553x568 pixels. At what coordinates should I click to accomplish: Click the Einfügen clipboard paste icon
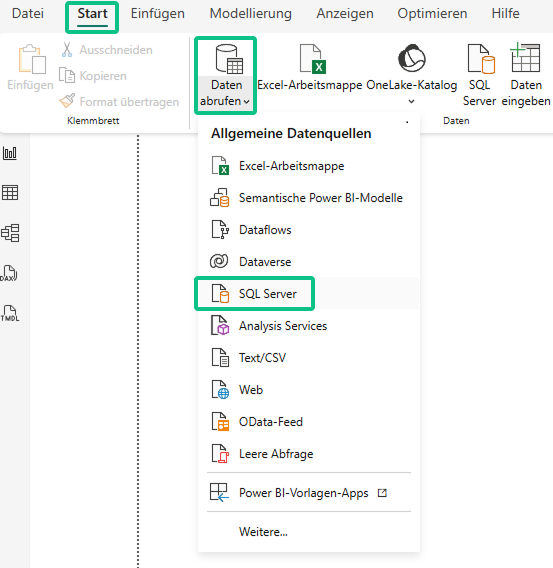(x=32, y=59)
